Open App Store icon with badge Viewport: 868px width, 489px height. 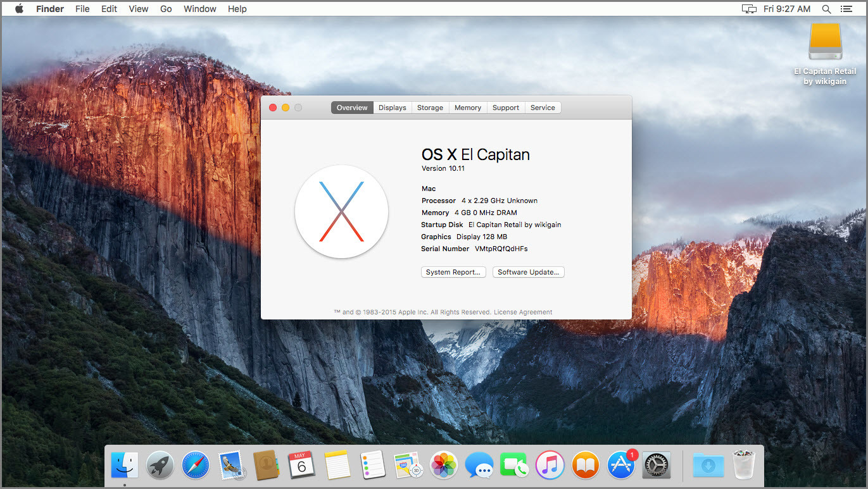(621, 466)
